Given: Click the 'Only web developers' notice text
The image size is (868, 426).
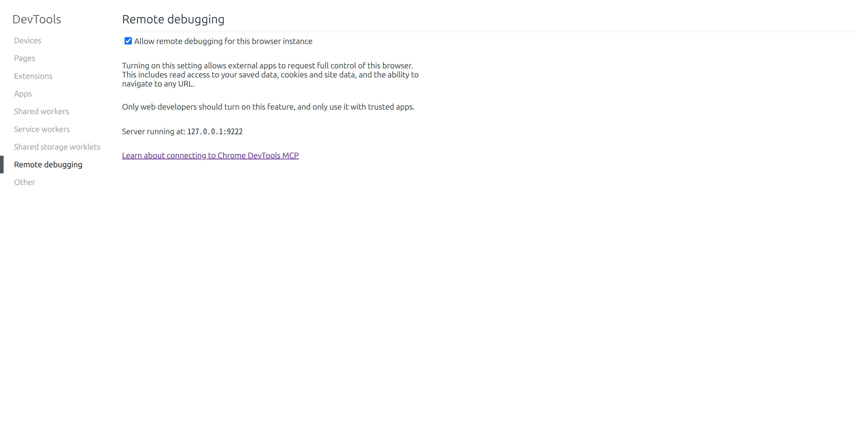Looking at the screenshot, I should point(268,107).
